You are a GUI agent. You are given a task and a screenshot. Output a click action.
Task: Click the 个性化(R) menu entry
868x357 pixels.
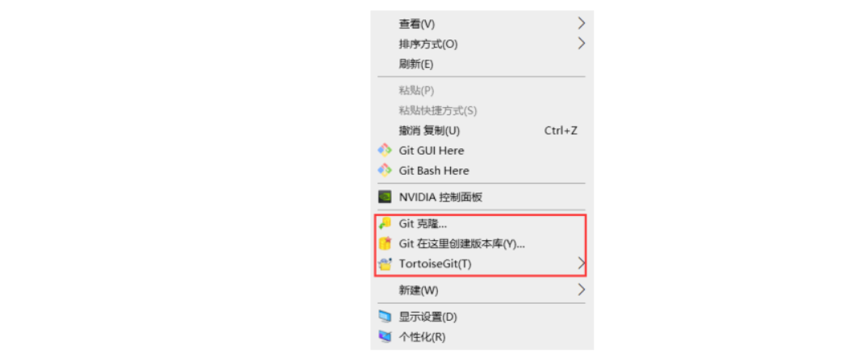[x=482, y=336]
